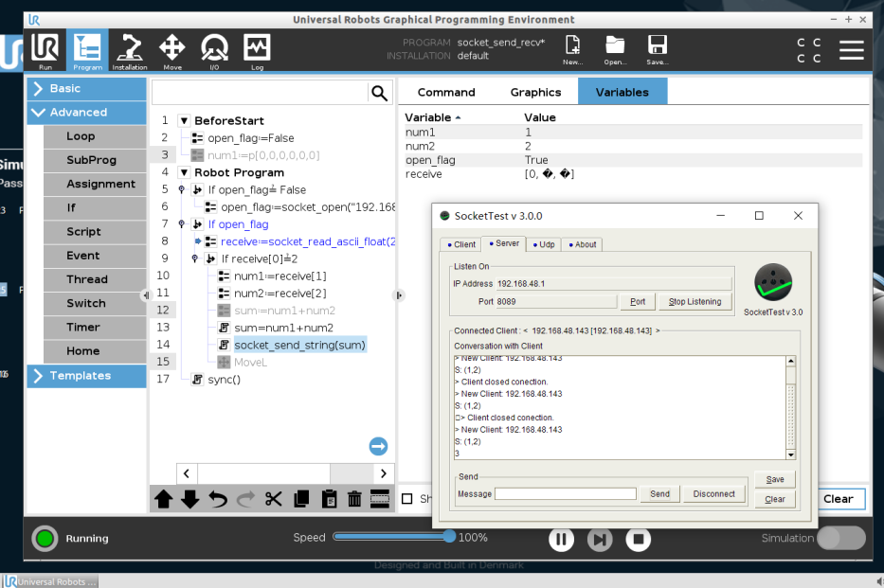Collapse the If open_flag≟False node
The image size is (884, 588).
tap(182, 189)
